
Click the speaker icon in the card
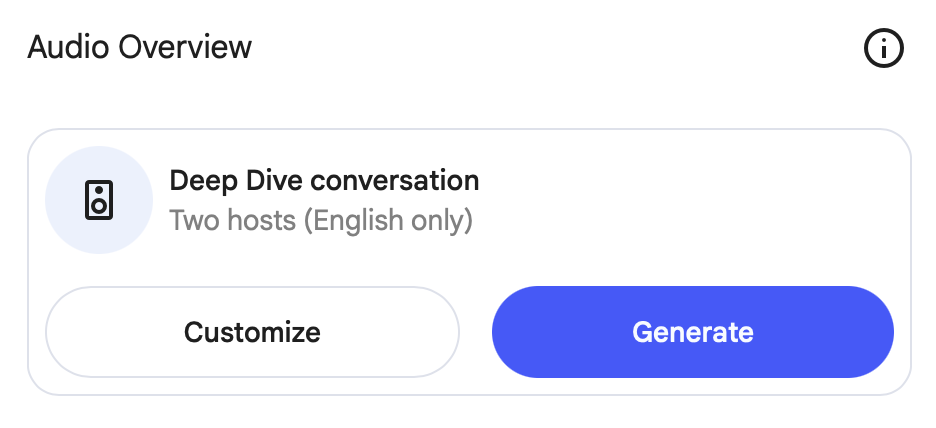[99, 200]
